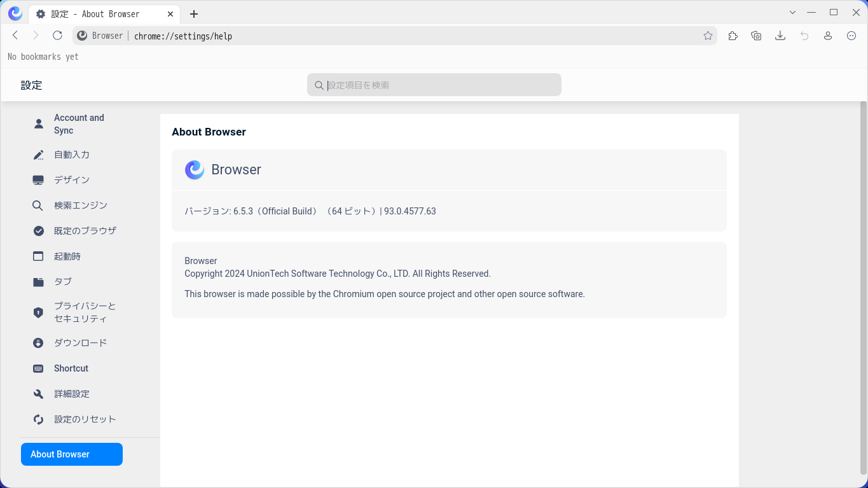Click the タブ folder icon
The image size is (868, 488).
(39, 282)
